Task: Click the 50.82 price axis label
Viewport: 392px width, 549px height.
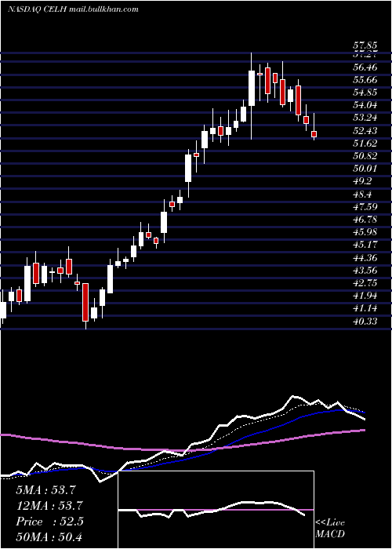Action: pyautogui.click(x=365, y=156)
